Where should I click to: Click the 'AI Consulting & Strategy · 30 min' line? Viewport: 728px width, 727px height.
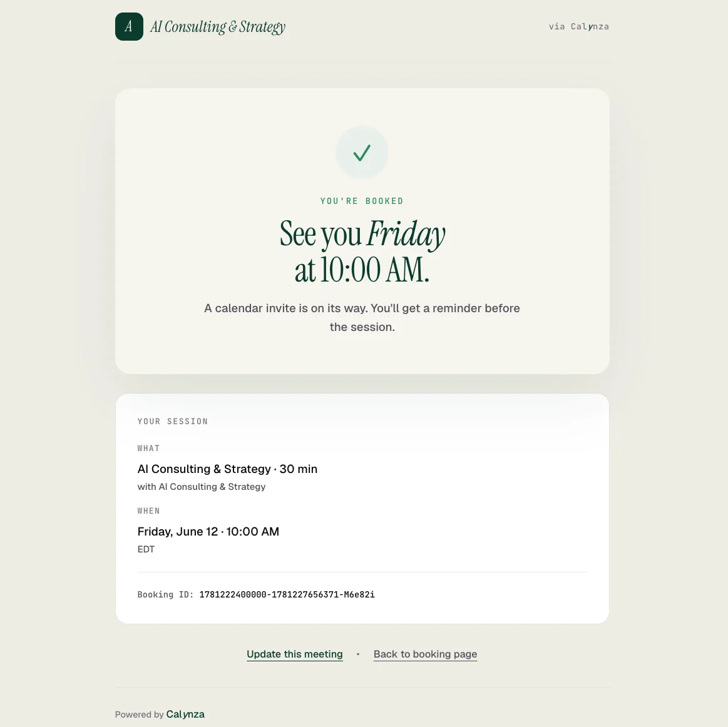pos(227,469)
